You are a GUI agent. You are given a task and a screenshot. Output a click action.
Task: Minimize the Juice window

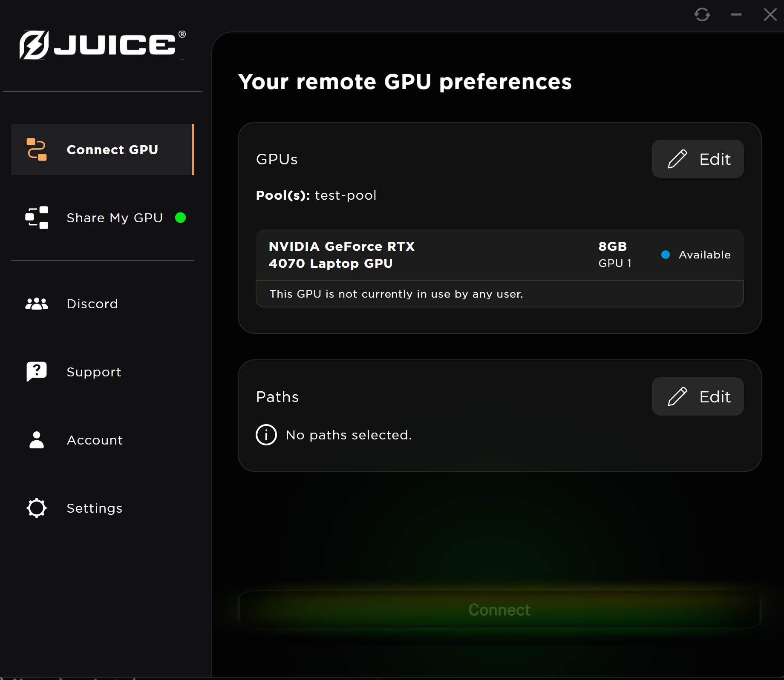coord(736,14)
